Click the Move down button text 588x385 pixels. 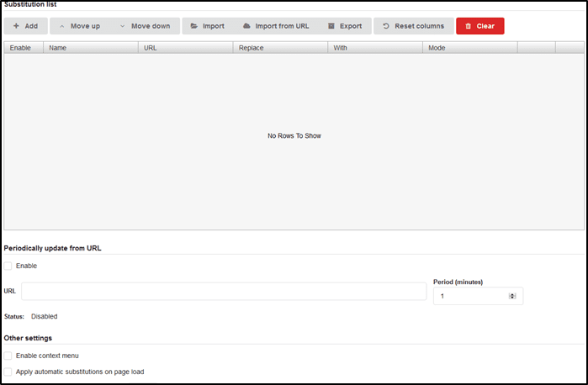(x=151, y=26)
